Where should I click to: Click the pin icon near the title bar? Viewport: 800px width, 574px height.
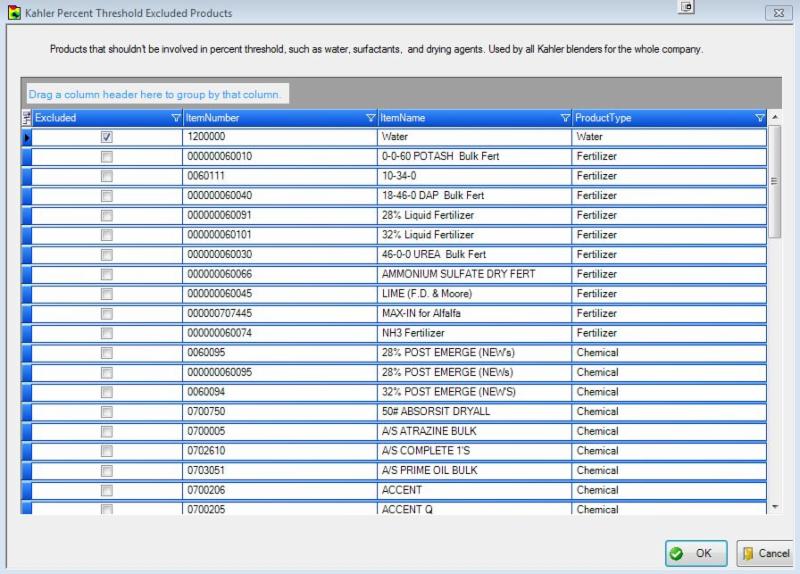coord(686,6)
